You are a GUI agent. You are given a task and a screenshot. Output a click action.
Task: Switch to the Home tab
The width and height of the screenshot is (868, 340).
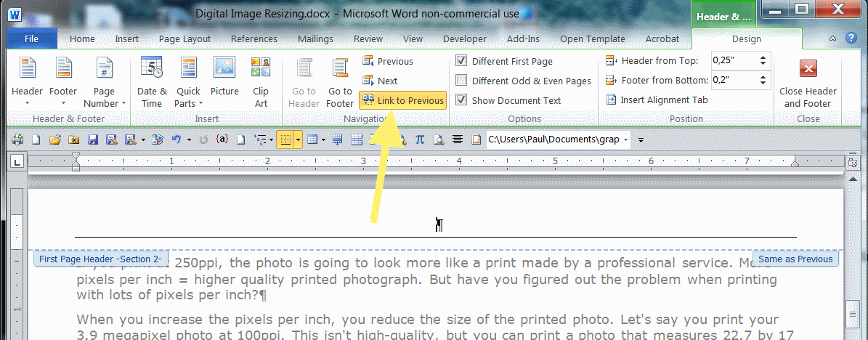tap(82, 39)
